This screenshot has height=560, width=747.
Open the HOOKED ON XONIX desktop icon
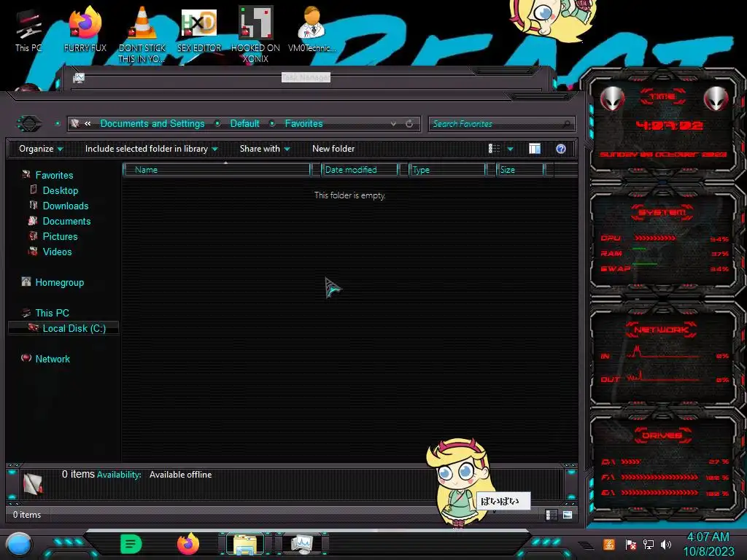click(255, 34)
